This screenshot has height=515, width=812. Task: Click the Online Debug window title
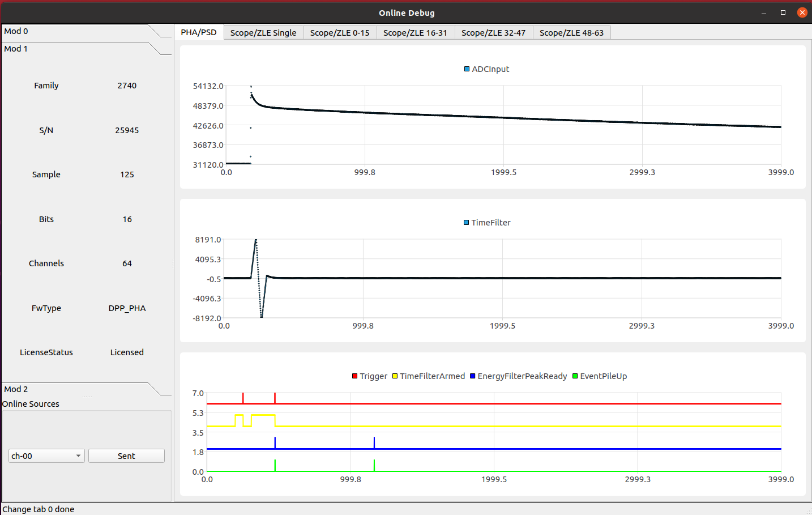coord(407,12)
